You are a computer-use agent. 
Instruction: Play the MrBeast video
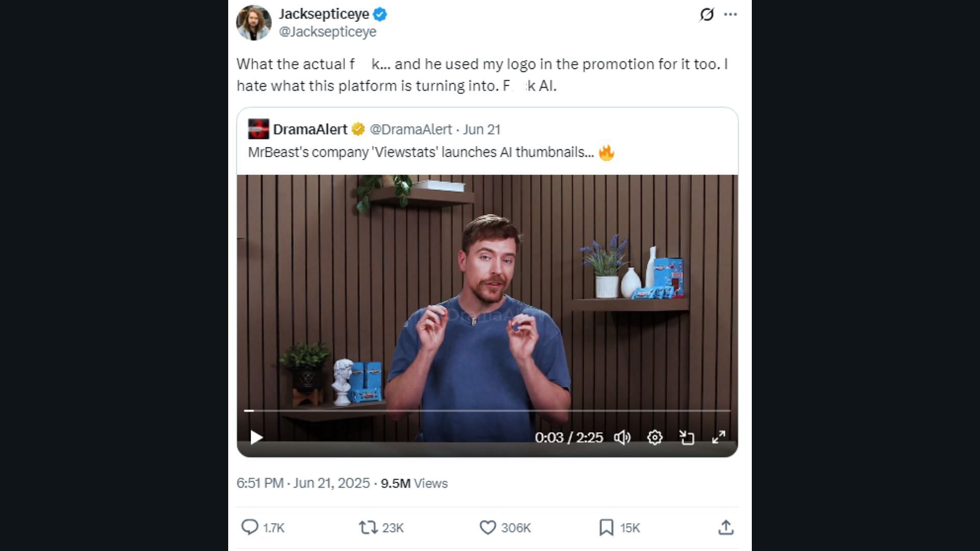(x=256, y=437)
